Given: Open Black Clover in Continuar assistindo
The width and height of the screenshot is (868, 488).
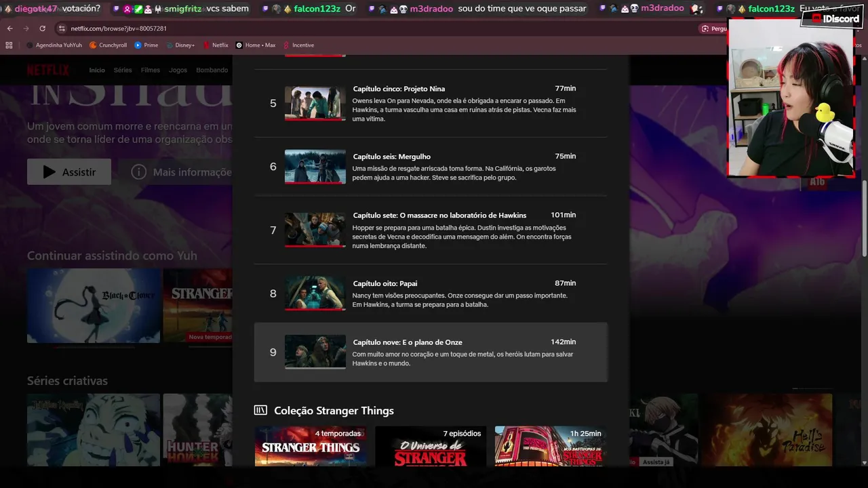Looking at the screenshot, I should 94,306.
